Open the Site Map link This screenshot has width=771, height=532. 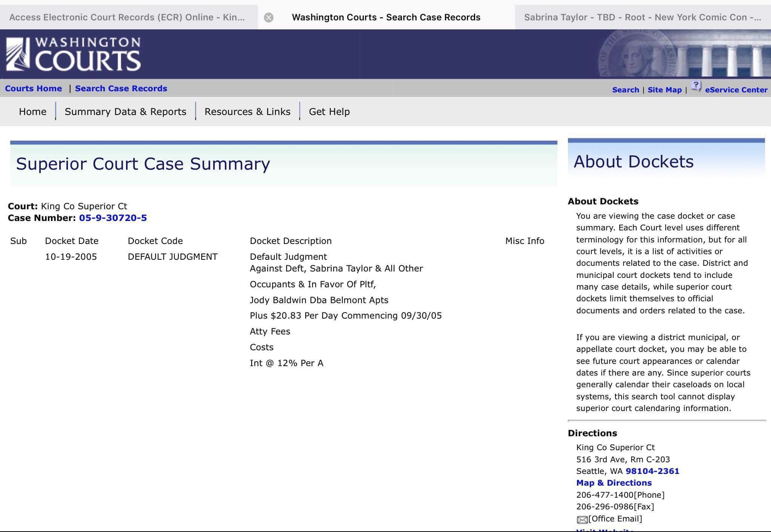(x=664, y=90)
